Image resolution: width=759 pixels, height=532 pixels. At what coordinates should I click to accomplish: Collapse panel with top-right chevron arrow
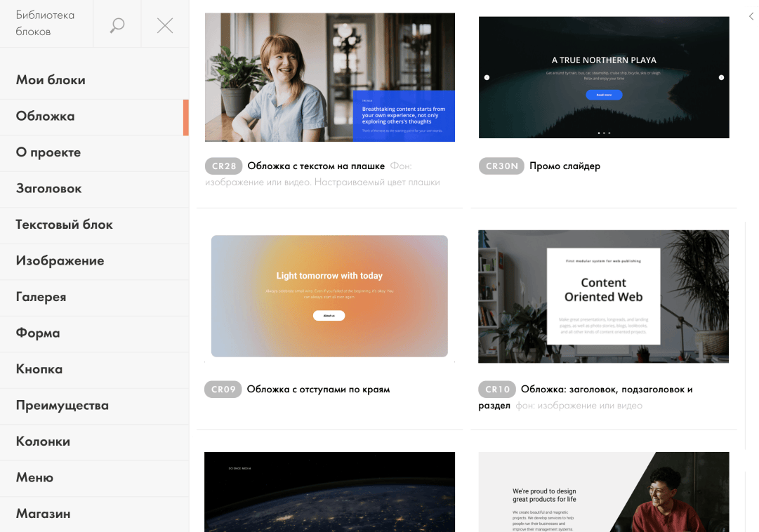[751, 16]
